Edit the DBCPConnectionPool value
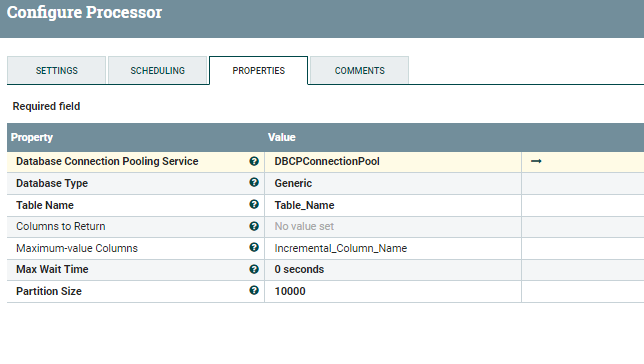Image resolution: width=644 pixels, height=364 pixels. click(x=393, y=161)
